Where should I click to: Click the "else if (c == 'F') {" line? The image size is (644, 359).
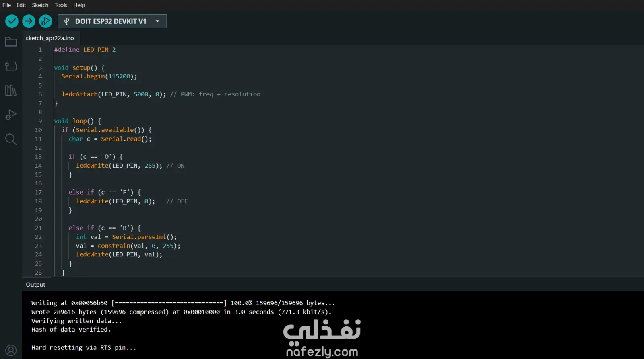(x=105, y=192)
